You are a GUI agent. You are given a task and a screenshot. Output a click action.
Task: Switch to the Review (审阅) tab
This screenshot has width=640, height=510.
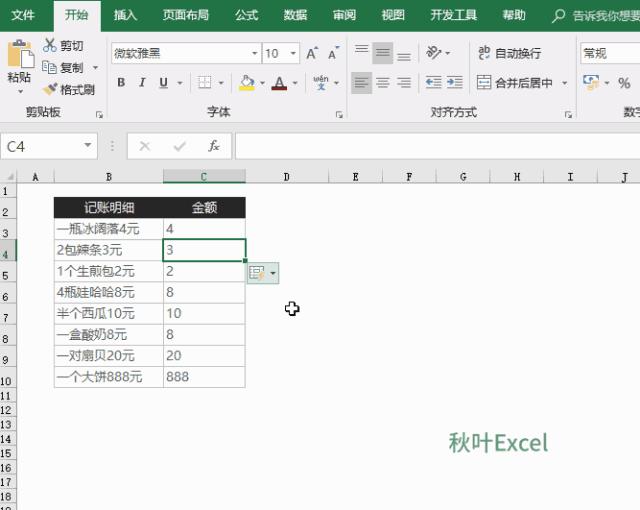(344, 16)
